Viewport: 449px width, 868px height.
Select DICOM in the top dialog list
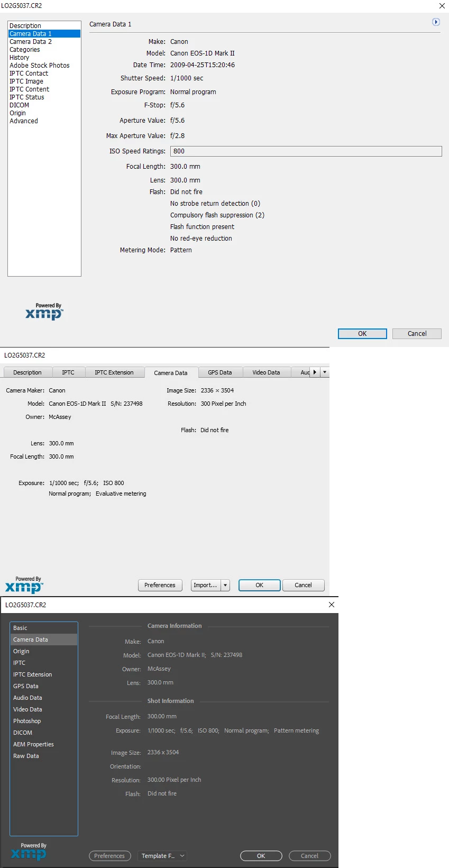point(44,105)
